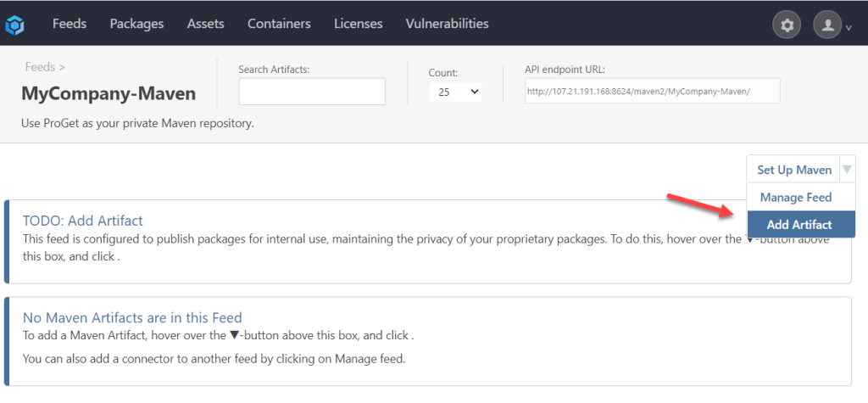Toggle the arrow beside Set Up Maven
868x403 pixels.
coord(847,170)
